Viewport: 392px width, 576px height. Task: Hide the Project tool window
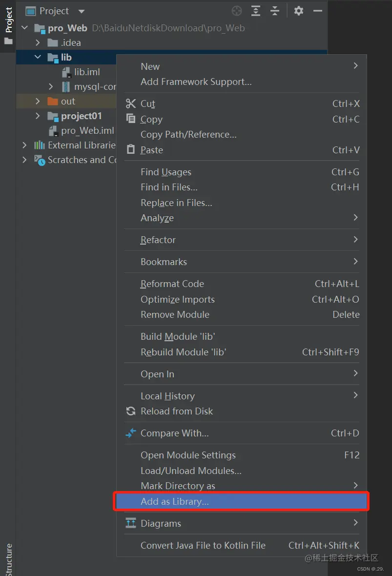click(318, 11)
